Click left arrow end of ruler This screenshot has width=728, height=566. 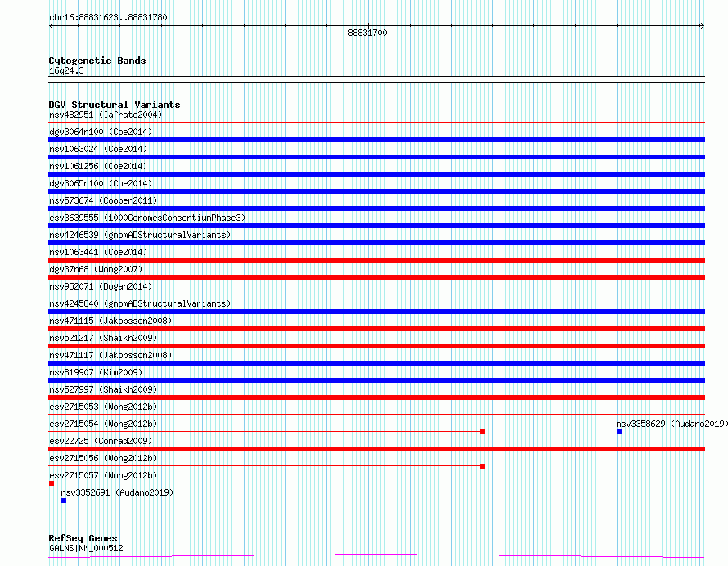pyautogui.click(x=51, y=26)
